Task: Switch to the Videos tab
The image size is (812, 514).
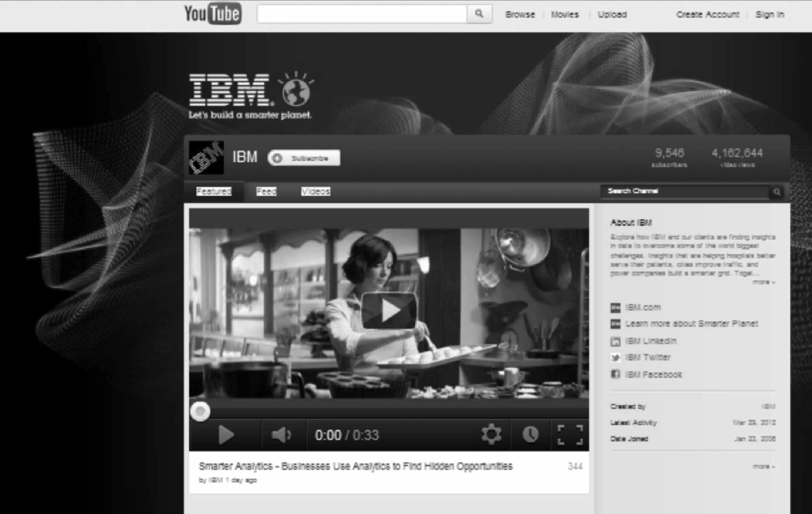Action: (315, 191)
